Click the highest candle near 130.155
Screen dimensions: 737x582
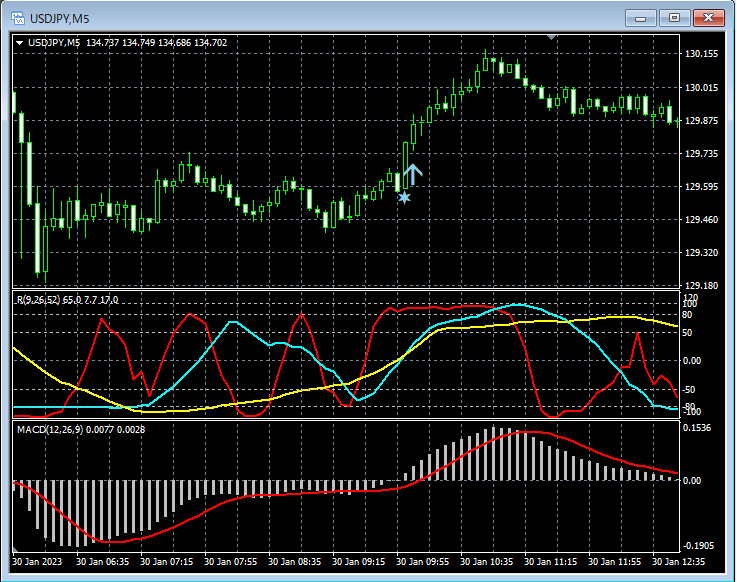click(x=487, y=63)
